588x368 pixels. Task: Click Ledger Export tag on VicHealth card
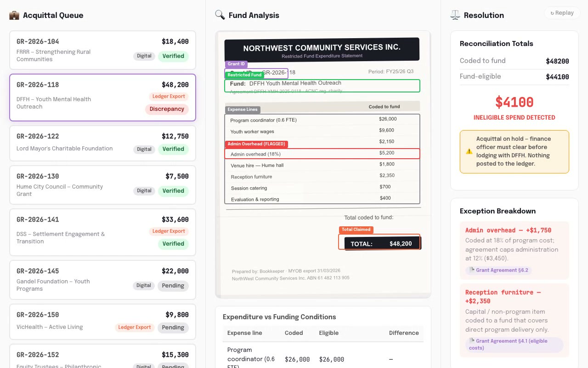point(135,328)
